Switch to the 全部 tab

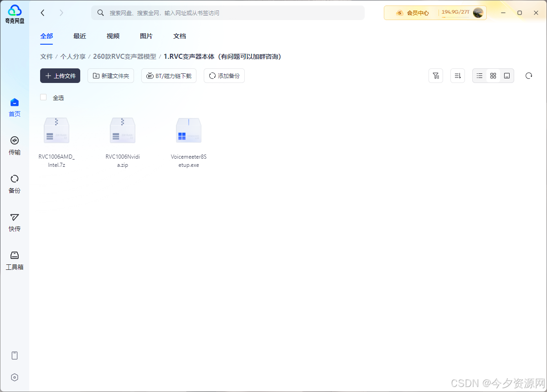[46, 36]
